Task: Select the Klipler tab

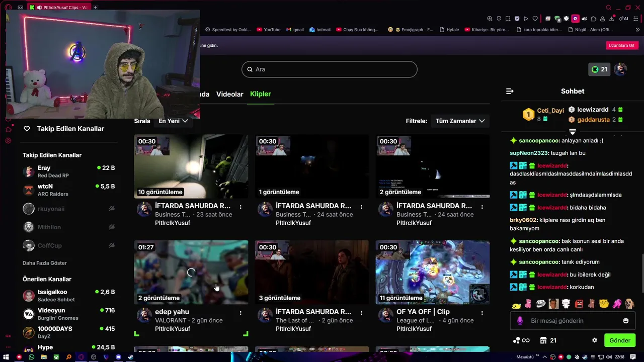Action: 260,94
